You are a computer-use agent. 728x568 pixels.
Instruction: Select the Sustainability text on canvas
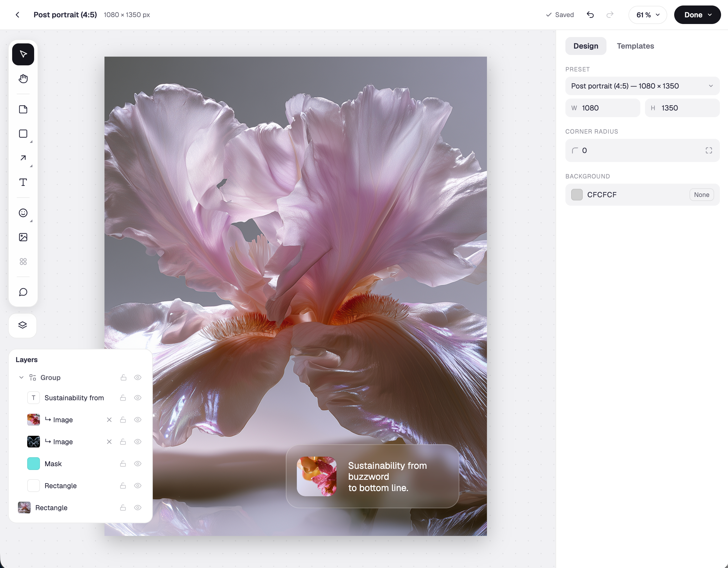387,477
